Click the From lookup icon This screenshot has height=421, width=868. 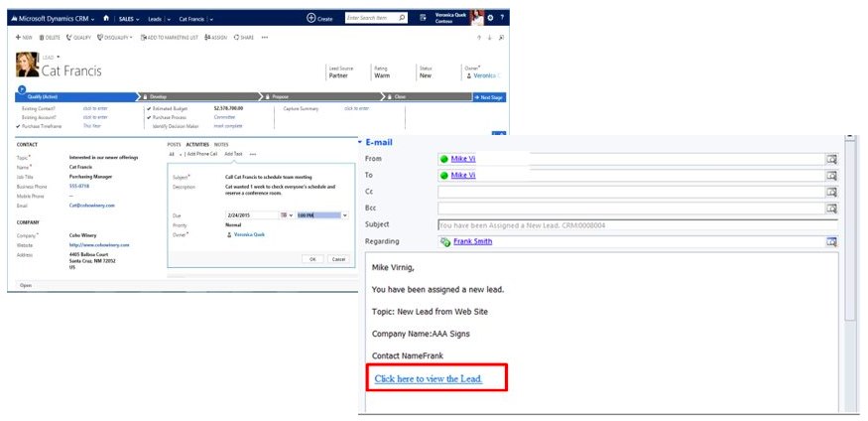click(x=831, y=160)
